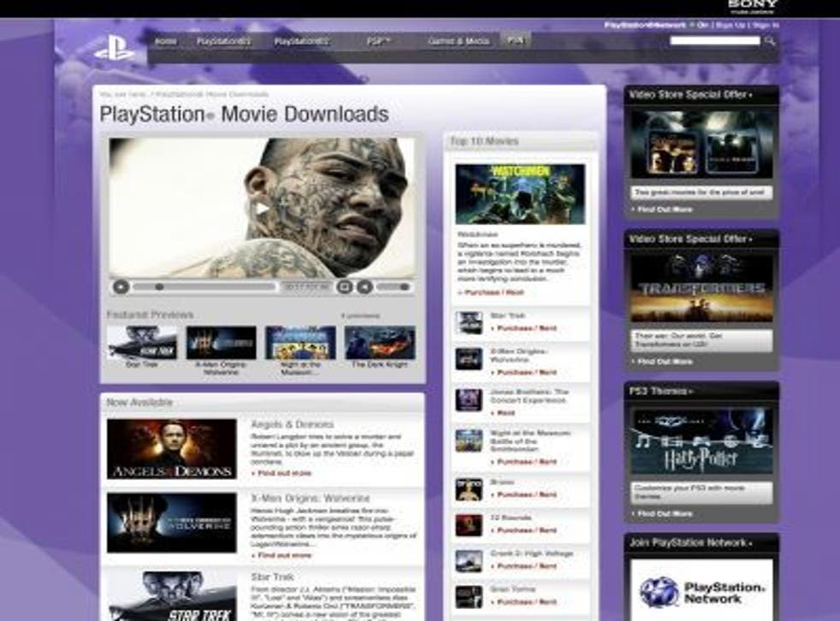Viewport: 840px width, 621px height.
Task: Click the Sign In link
Action: [766, 25]
